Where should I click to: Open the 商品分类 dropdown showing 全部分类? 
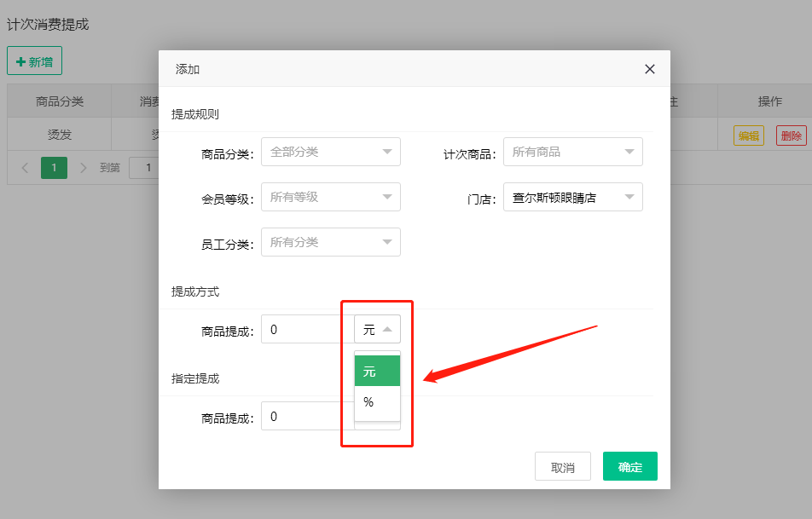(330, 152)
